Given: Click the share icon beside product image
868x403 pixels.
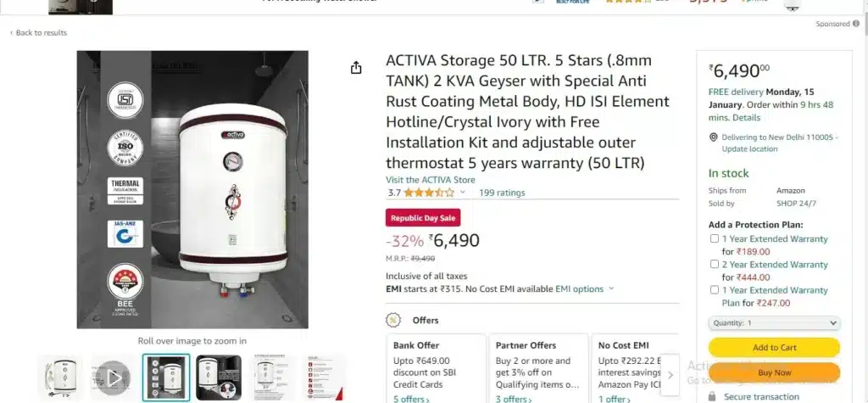Looking at the screenshot, I should [356, 68].
